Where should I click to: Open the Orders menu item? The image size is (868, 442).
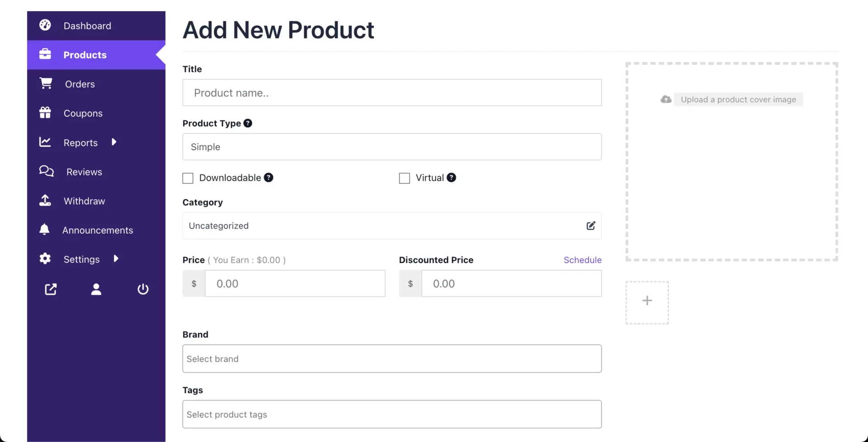[x=96, y=84]
